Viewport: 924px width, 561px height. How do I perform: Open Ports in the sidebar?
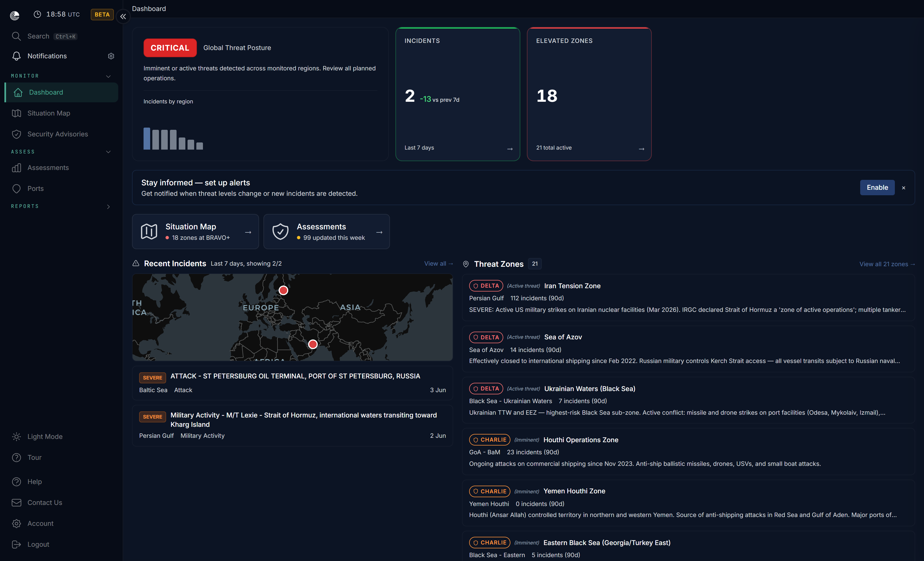pos(62,189)
